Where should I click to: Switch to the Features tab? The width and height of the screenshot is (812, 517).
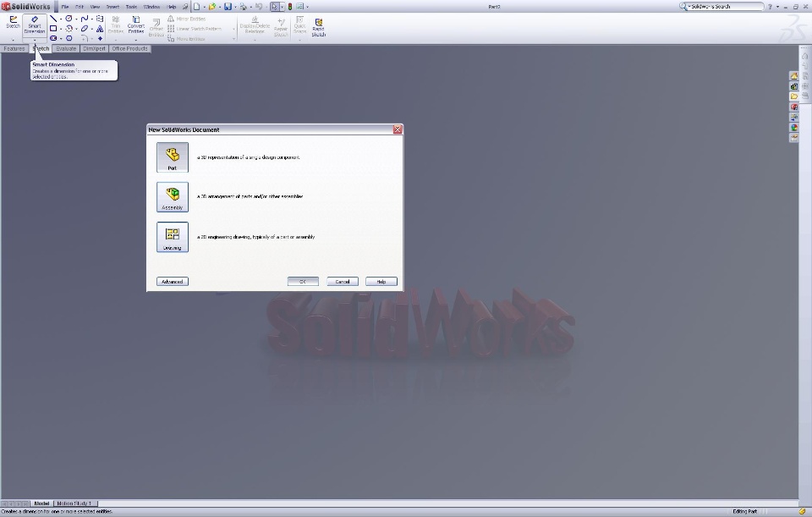click(x=14, y=49)
